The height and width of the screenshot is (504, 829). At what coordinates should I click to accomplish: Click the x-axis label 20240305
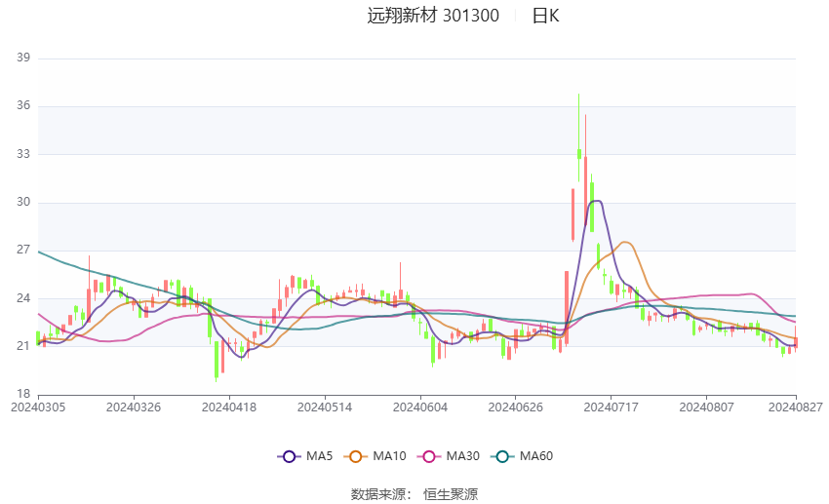tap(38, 407)
